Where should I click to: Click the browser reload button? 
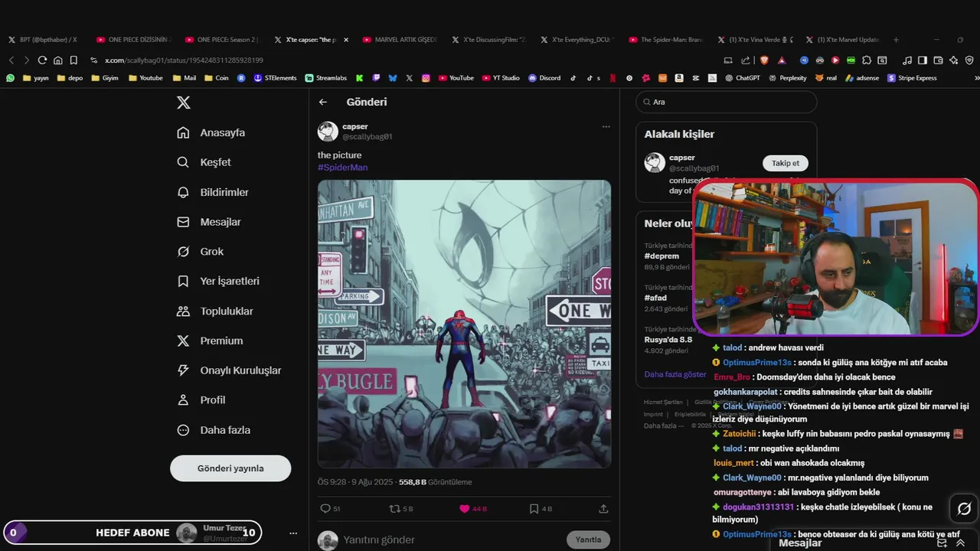(x=42, y=60)
